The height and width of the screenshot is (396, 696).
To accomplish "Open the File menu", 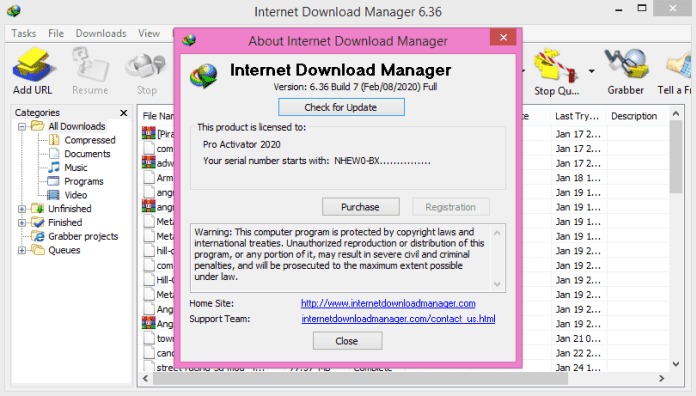I will point(56,33).
